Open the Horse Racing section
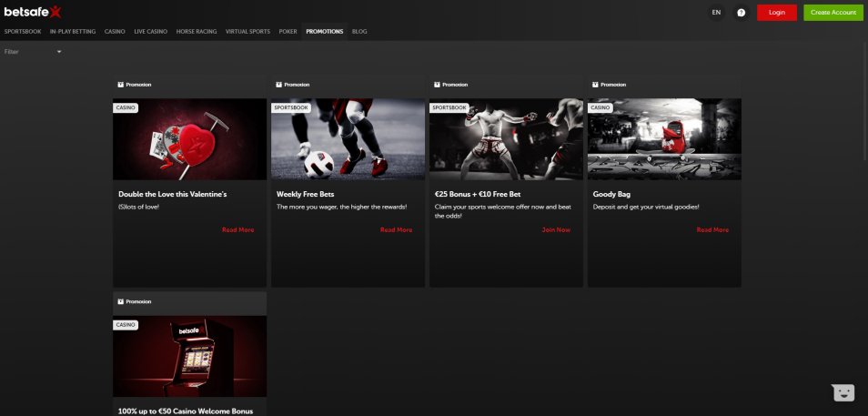 click(x=197, y=32)
